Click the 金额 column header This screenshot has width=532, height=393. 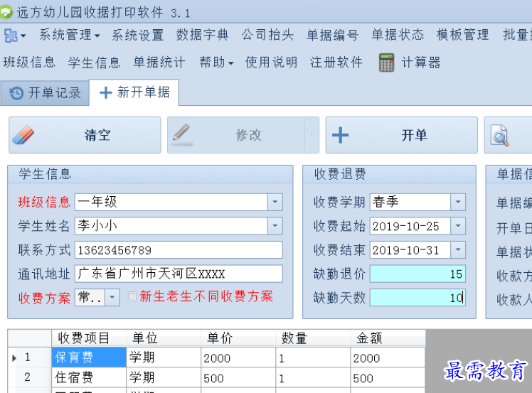click(388, 338)
